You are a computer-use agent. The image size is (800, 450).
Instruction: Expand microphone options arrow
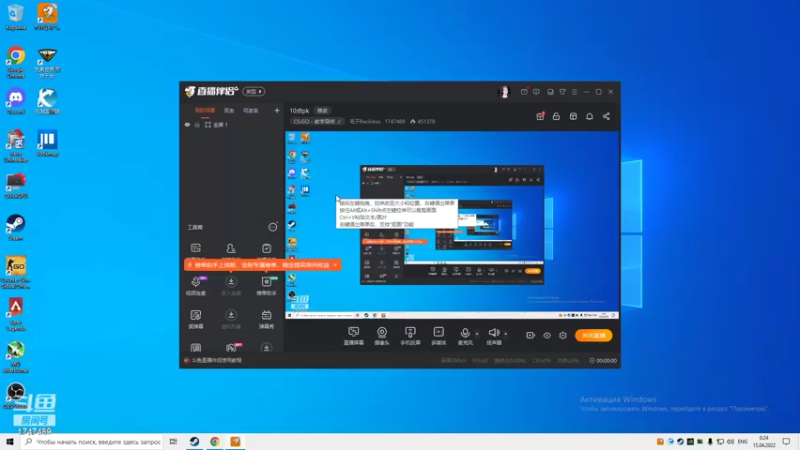pos(477,334)
